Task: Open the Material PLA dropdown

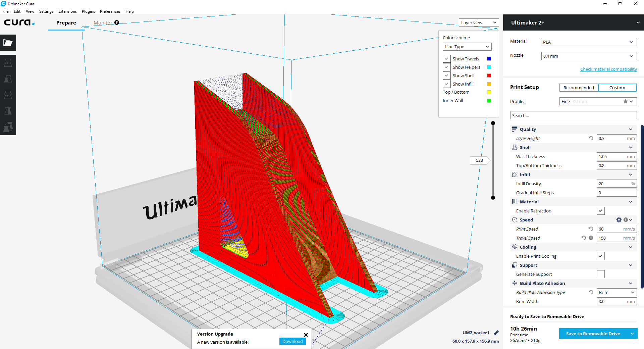Action: tap(589, 42)
